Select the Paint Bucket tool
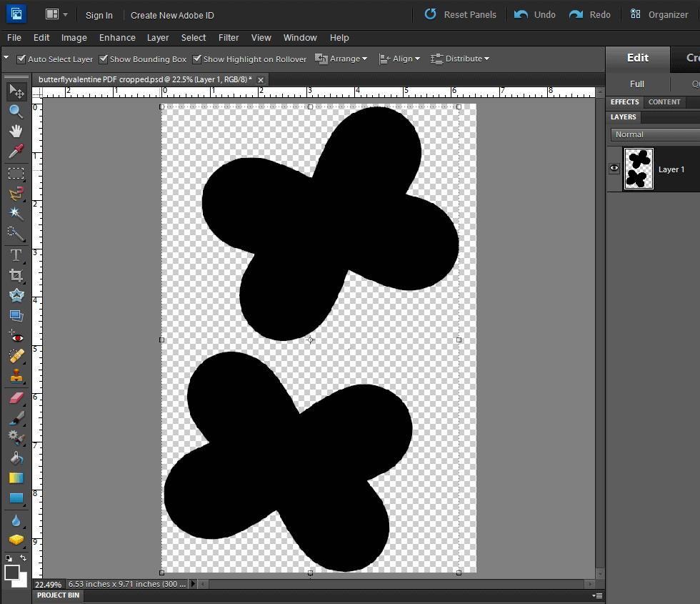The height and width of the screenshot is (604, 700). click(16, 457)
